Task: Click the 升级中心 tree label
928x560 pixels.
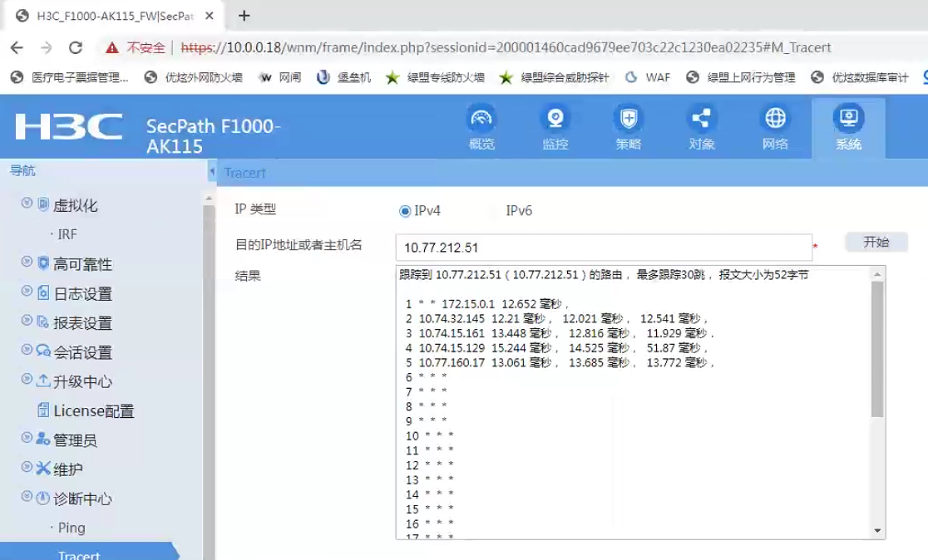Action: click(82, 381)
